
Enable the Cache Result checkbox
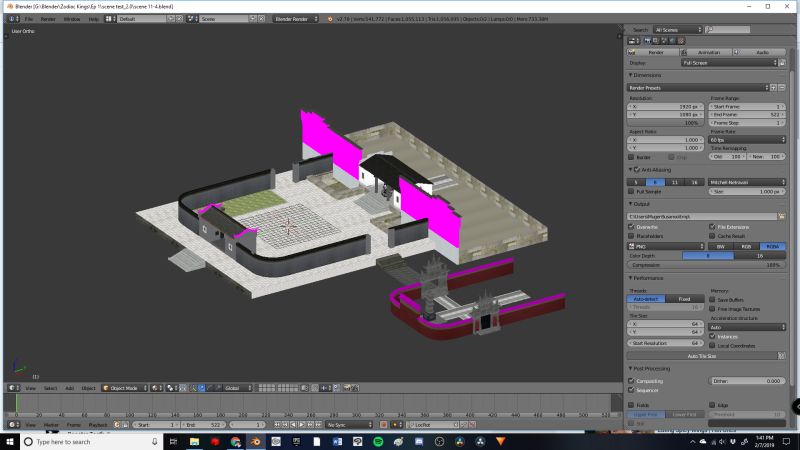coord(712,236)
